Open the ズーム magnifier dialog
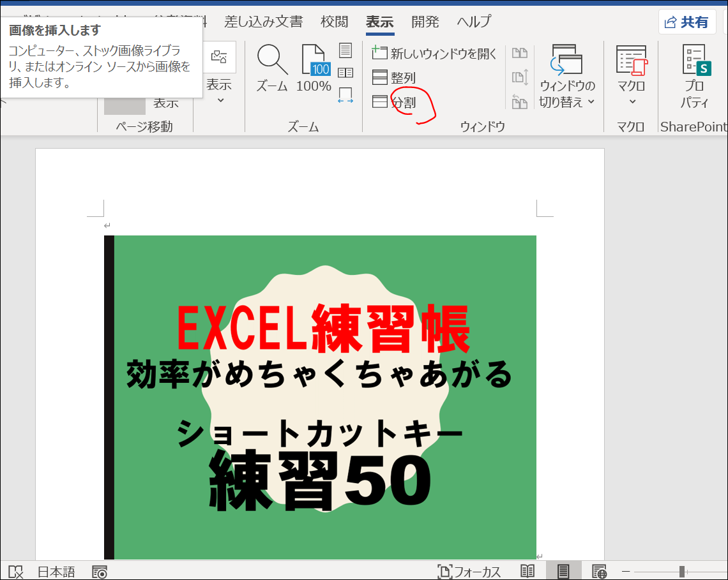Image resolution: width=728 pixels, height=580 pixels. pyautogui.click(x=272, y=69)
